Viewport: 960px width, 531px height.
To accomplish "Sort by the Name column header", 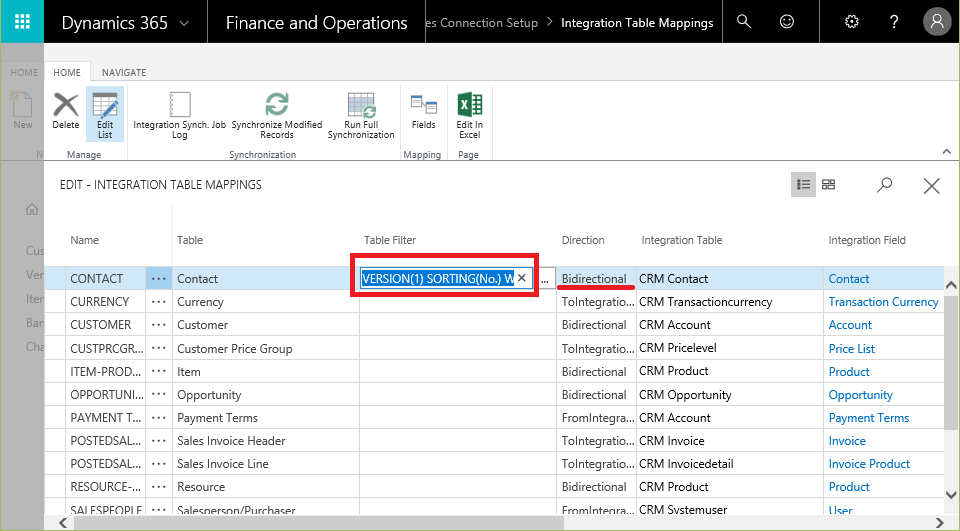I will tap(84, 240).
